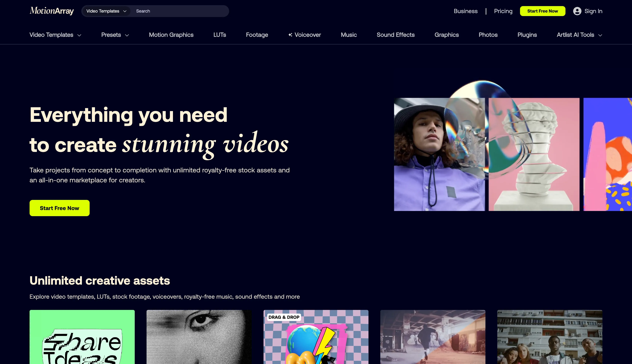The width and height of the screenshot is (632, 364).
Task: Click the Voiceover sparkle icon
Action: (x=290, y=35)
